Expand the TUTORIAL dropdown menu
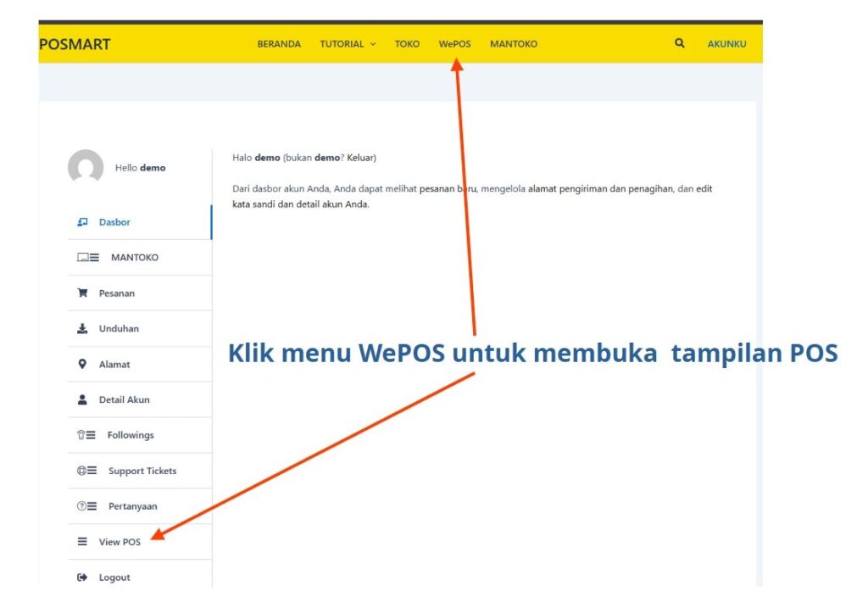The width and height of the screenshot is (868, 614). coord(348,44)
